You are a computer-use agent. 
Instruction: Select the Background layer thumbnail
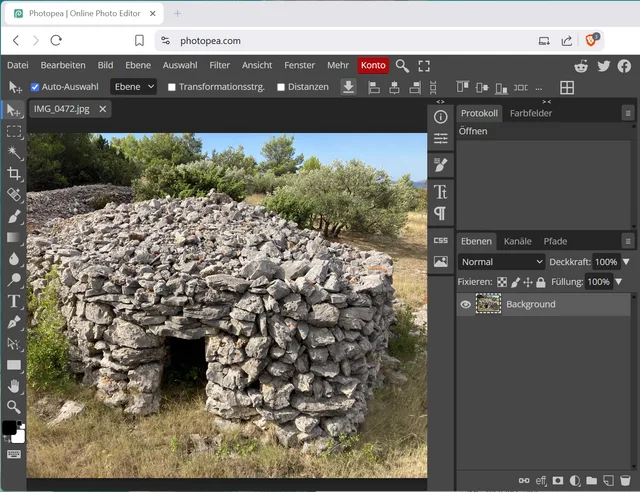pyautogui.click(x=488, y=304)
